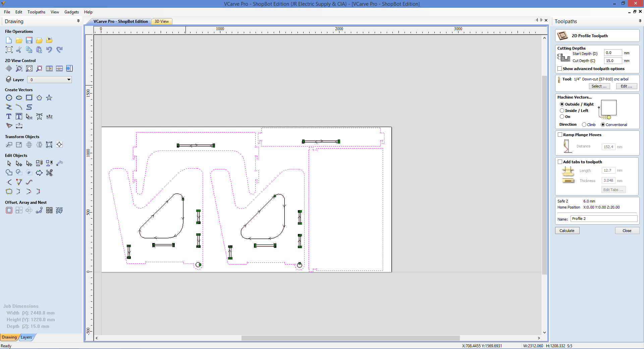Open the Job Setup icon under File Operations
Screen dimensions: 644x349
tap(9, 50)
